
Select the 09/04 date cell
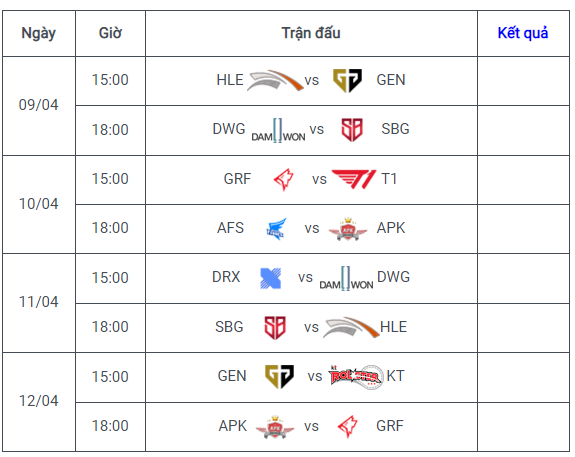(39, 106)
